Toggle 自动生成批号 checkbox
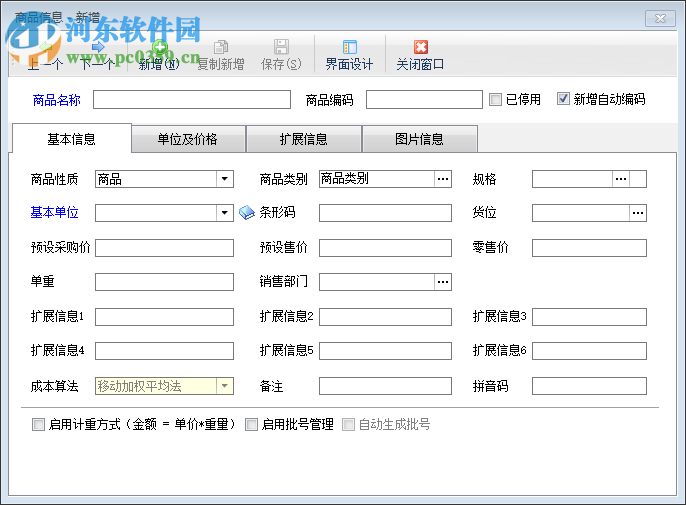Screen dimensions: 686x505 click(x=348, y=424)
